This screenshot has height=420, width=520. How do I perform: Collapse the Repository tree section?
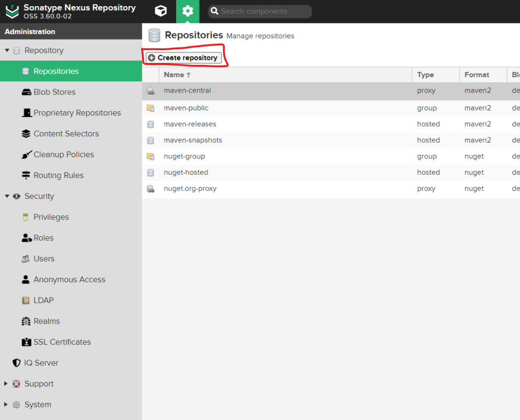coord(7,51)
